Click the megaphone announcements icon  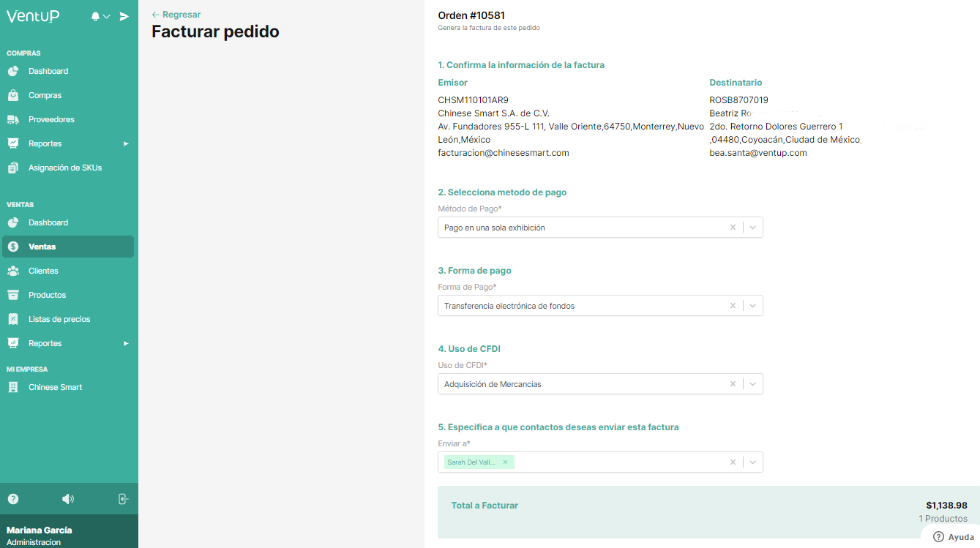click(x=68, y=499)
